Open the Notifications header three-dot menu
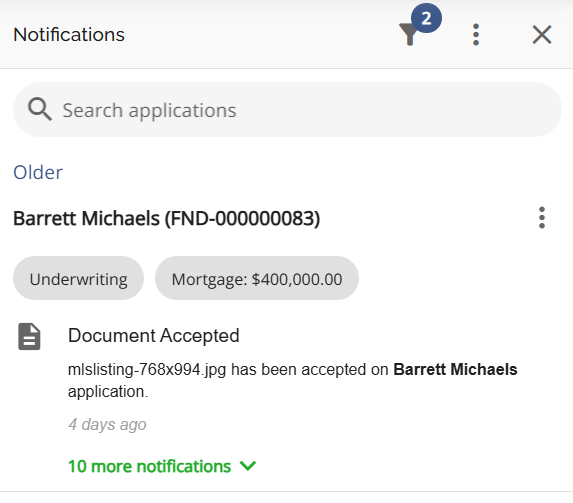The width and height of the screenshot is (573, 503). 476,35
